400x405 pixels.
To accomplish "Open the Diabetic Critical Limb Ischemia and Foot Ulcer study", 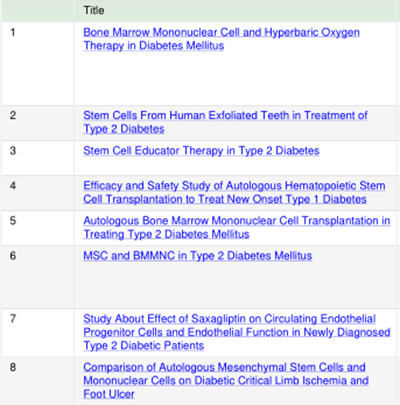I will (x=226, y=380).
